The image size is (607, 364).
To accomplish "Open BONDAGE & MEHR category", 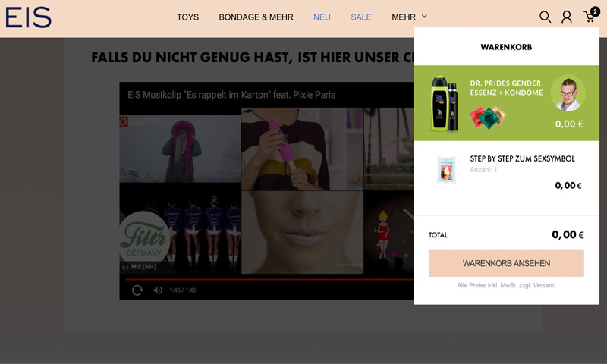I will point(256,17).
